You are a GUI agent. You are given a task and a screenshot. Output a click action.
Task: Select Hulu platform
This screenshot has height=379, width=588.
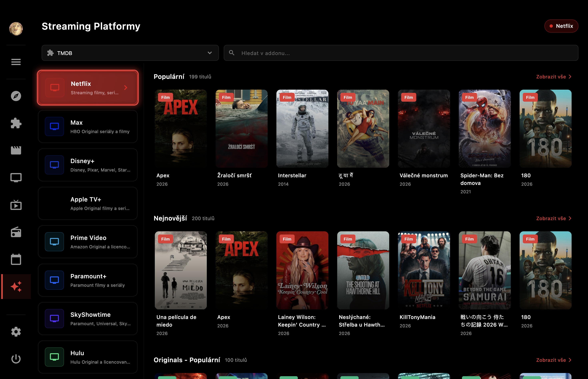point(88,357)
